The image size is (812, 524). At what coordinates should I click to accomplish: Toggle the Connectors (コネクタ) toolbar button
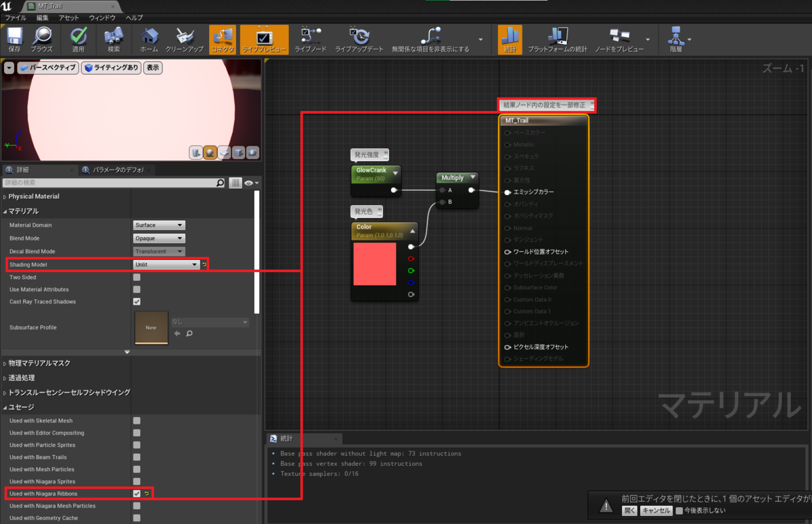222,39
